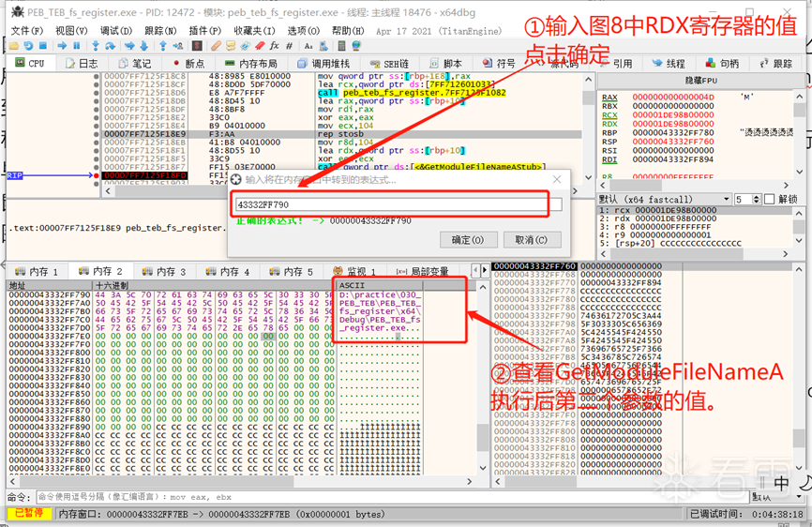812x527 pixels.
Task: Toggle the 解锁 checkbox
Action: click(x=770, y=200)
